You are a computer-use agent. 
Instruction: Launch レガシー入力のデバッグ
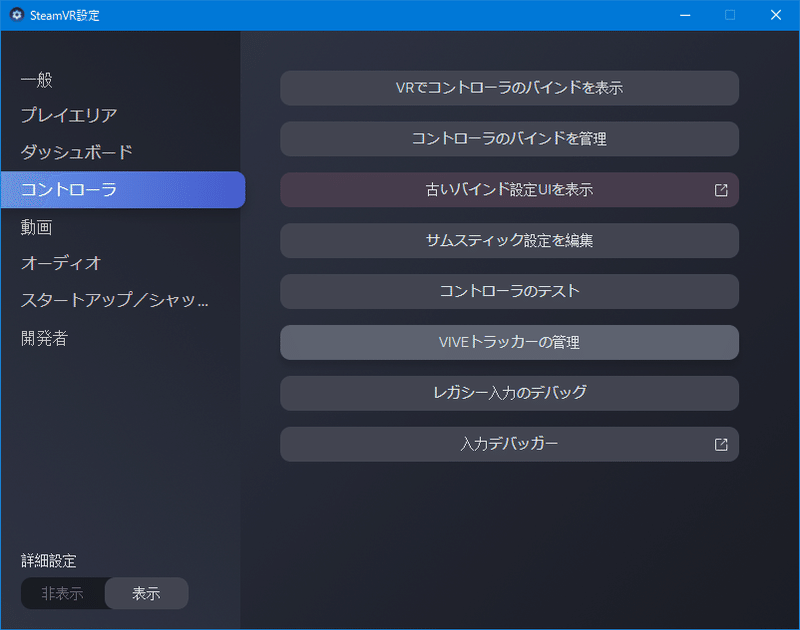[510, 393]
